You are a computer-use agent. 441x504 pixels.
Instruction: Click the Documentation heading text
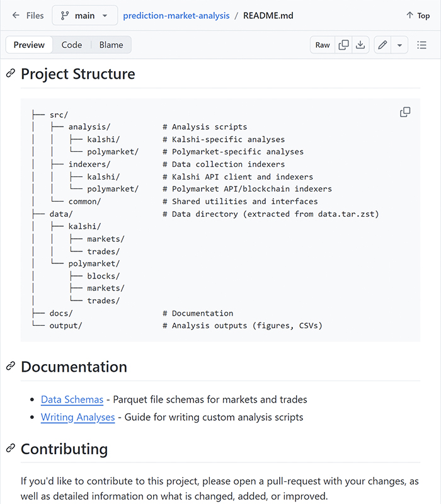(74, 367)
